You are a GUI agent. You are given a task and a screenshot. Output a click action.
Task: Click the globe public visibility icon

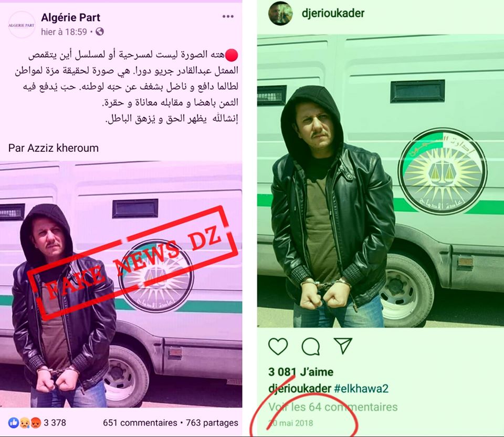[100, 32]
